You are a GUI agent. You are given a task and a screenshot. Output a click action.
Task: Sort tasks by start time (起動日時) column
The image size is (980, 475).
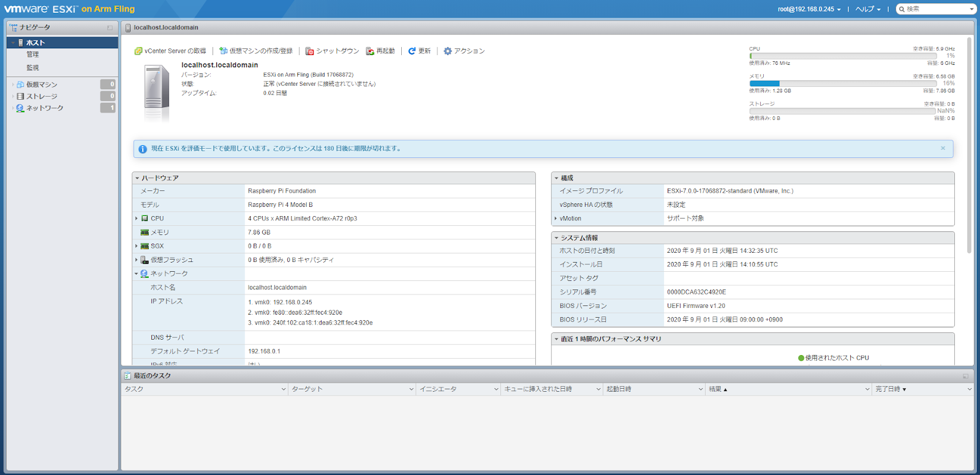pos(654,389)
